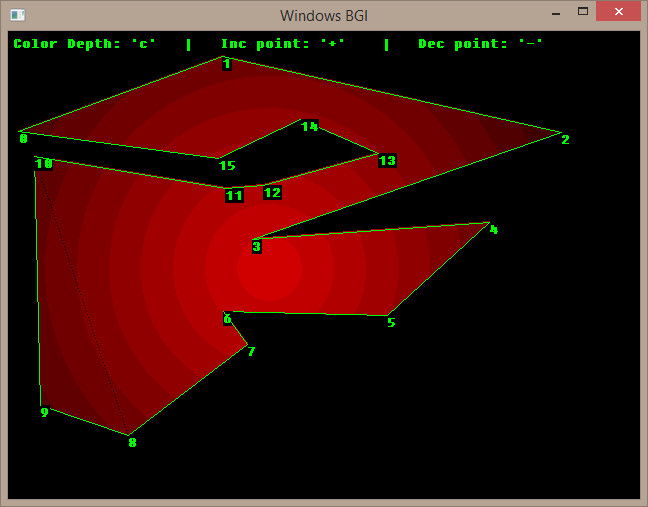This screenshot has height=507, width=648.
Task: Click the vertex label 11
Action: tap(234, 196)
